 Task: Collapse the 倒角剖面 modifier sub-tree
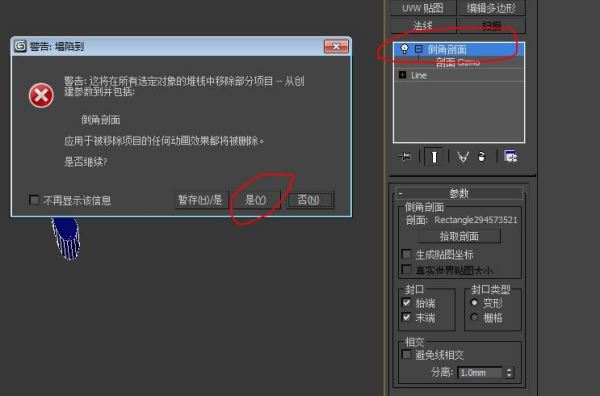(419, 49)
